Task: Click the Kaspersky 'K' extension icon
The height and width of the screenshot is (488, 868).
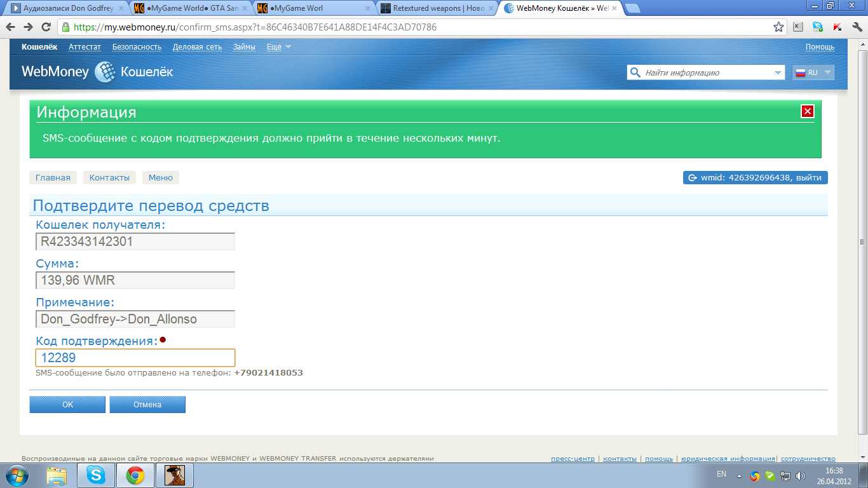Action: (x=798, y=27)
